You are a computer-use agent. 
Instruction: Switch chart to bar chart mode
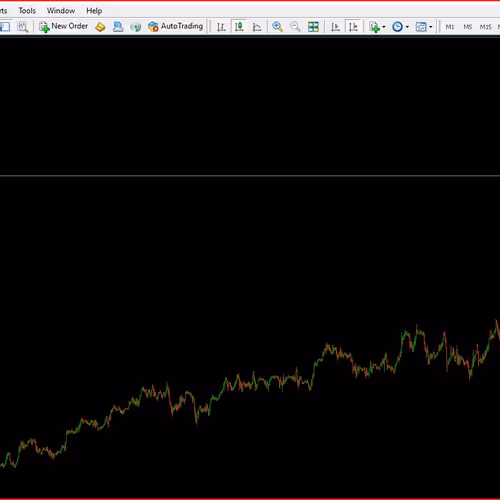point(221,27)
